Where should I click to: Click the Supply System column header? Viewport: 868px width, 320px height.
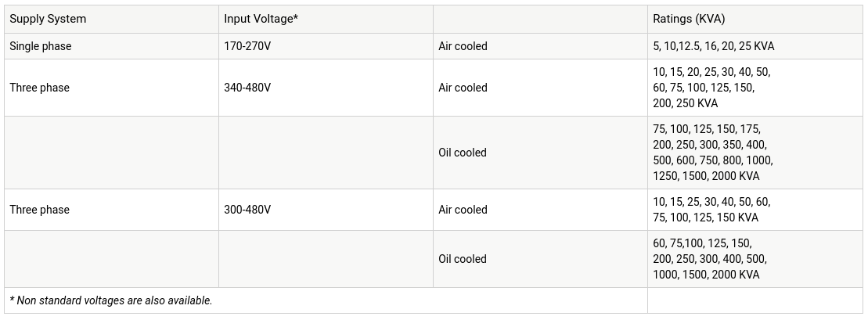(x=48, y=19)
